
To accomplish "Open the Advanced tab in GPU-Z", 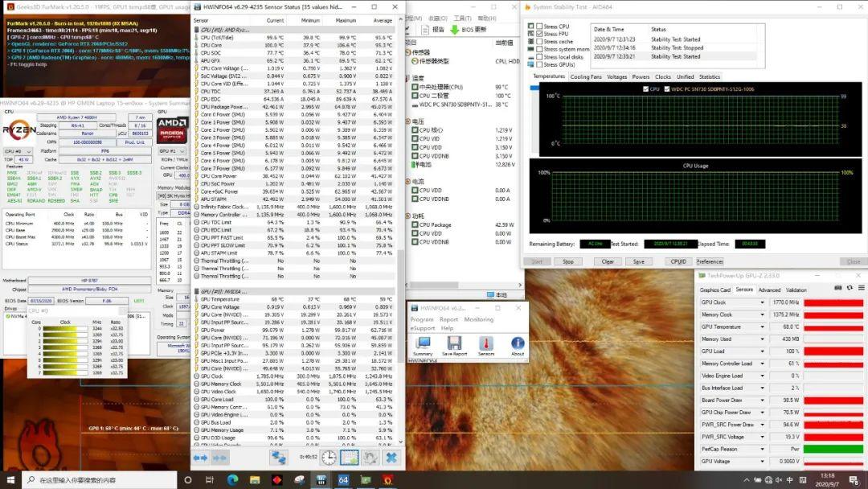I will [x=769, y=290].
